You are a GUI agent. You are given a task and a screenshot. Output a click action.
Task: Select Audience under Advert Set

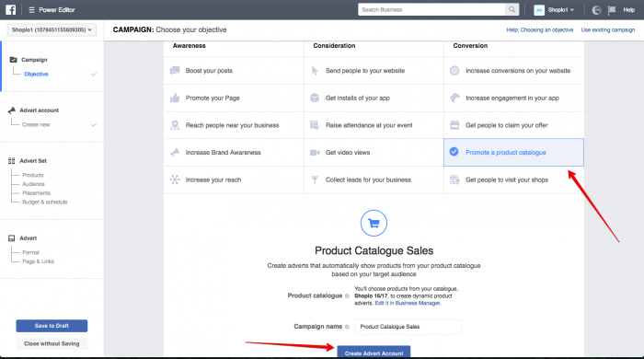33,184
